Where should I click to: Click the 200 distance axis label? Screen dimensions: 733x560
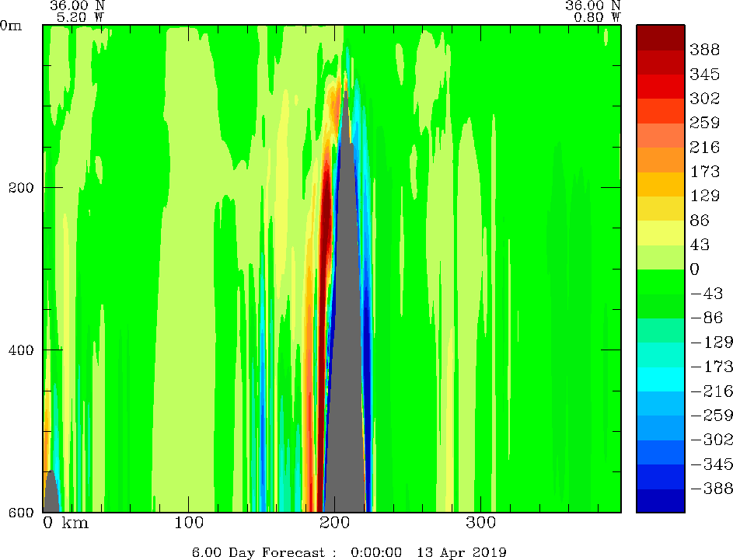pos(335,522)
